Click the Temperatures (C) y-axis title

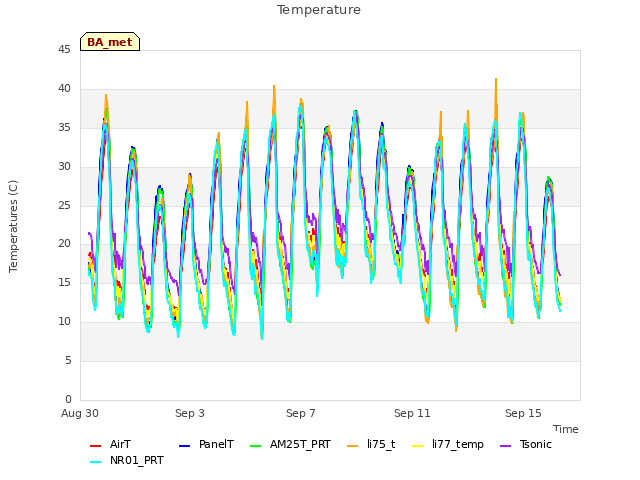click(x=13, y=226)
